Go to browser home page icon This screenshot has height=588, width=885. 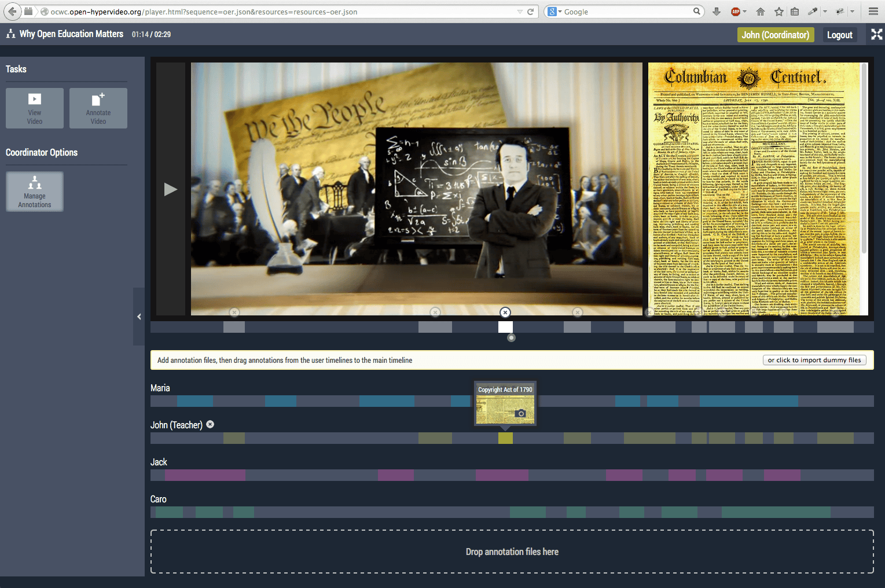click(x=761, y=12)
